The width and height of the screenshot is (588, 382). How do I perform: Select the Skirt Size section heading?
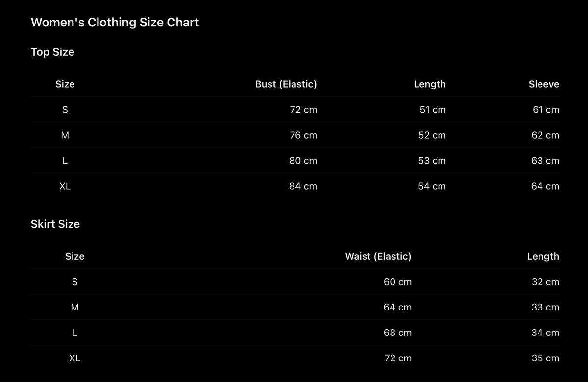click(55, 224)
